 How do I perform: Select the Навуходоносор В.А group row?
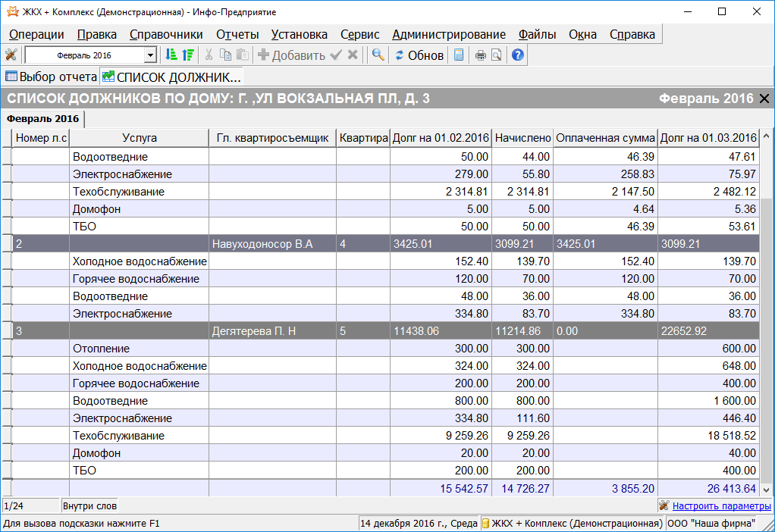click(385, 244)
